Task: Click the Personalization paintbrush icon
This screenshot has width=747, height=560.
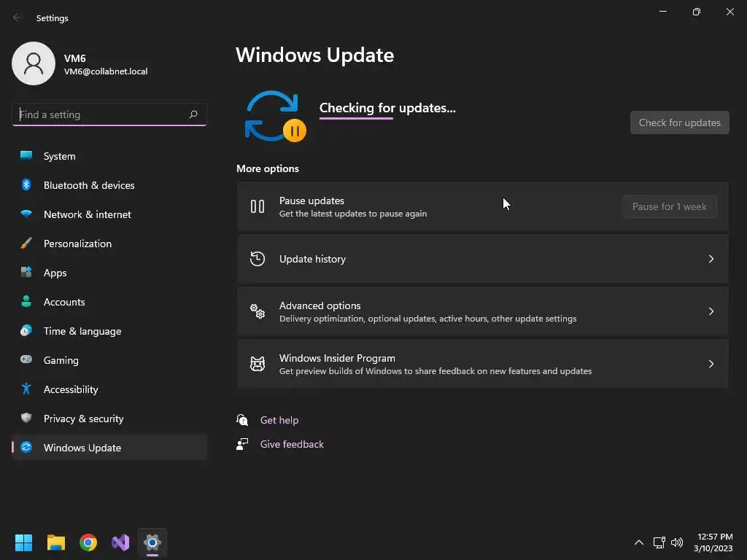Action: click(x=26, y=244)
